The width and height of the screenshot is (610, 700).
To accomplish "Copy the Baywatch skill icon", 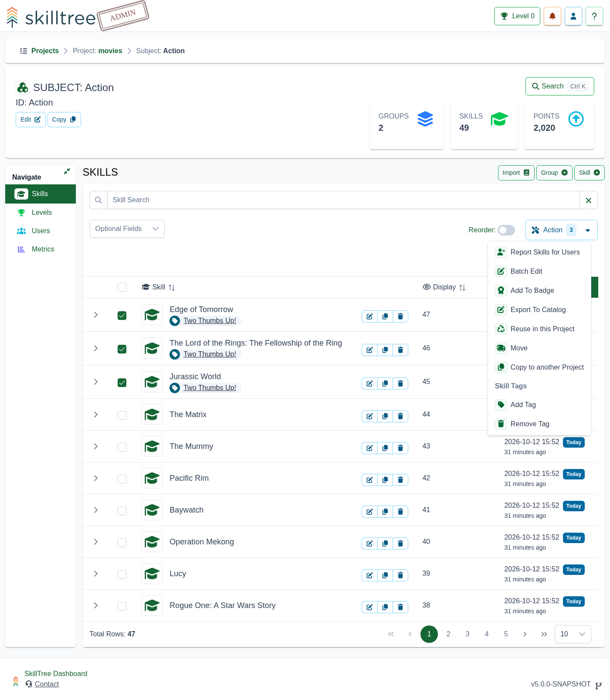I will [385, 512].
